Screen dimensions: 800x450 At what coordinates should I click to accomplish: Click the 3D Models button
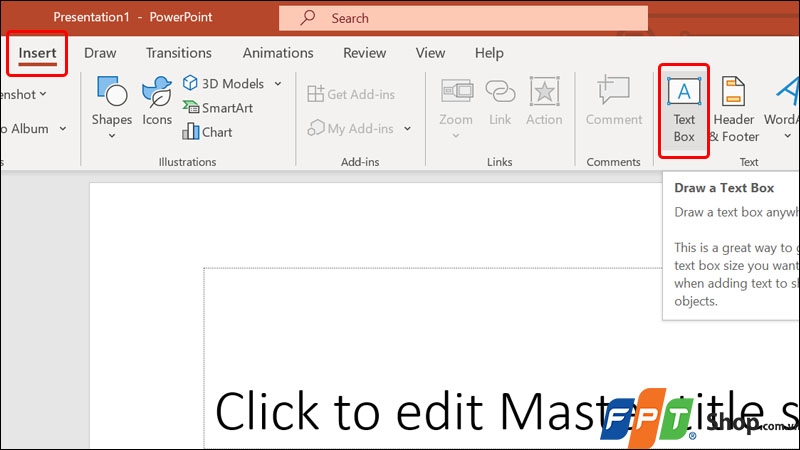click(x=223, y=83)
